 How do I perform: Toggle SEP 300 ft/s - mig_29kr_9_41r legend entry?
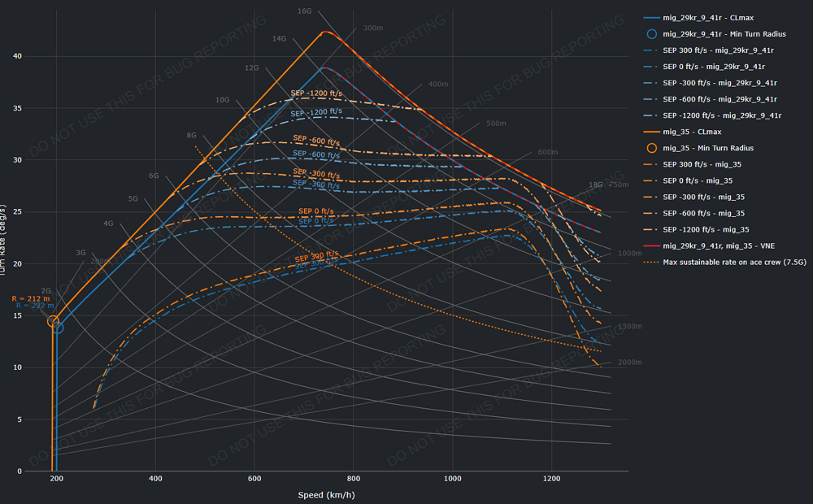pos(708,50)
